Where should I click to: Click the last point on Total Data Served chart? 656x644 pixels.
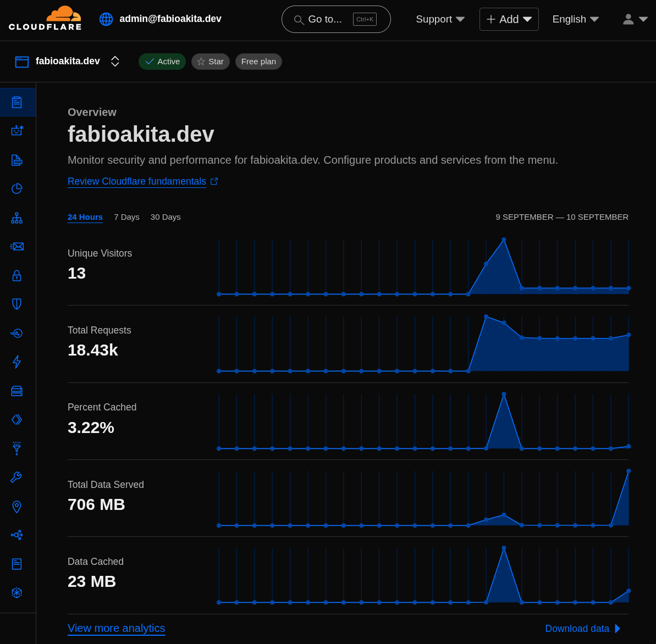(x=629, y=471)
